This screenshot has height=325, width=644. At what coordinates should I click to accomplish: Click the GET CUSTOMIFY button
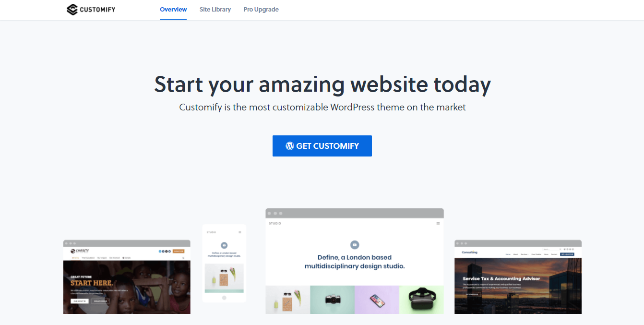coord(322,146)
